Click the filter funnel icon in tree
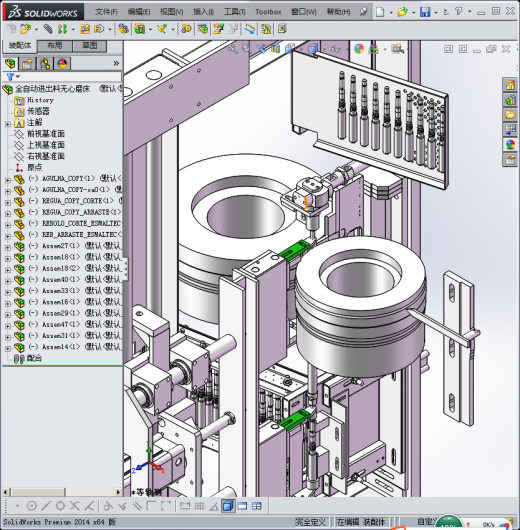 tap(10, 77)
